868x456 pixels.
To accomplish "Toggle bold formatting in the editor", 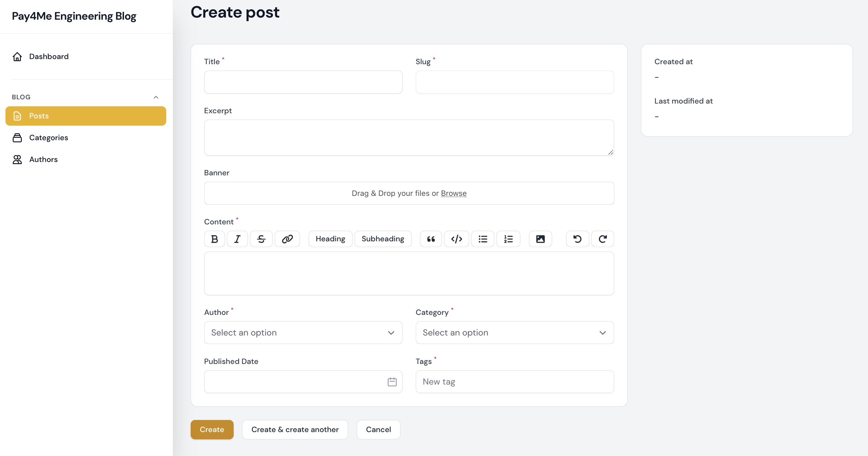I will pos(214,239).
